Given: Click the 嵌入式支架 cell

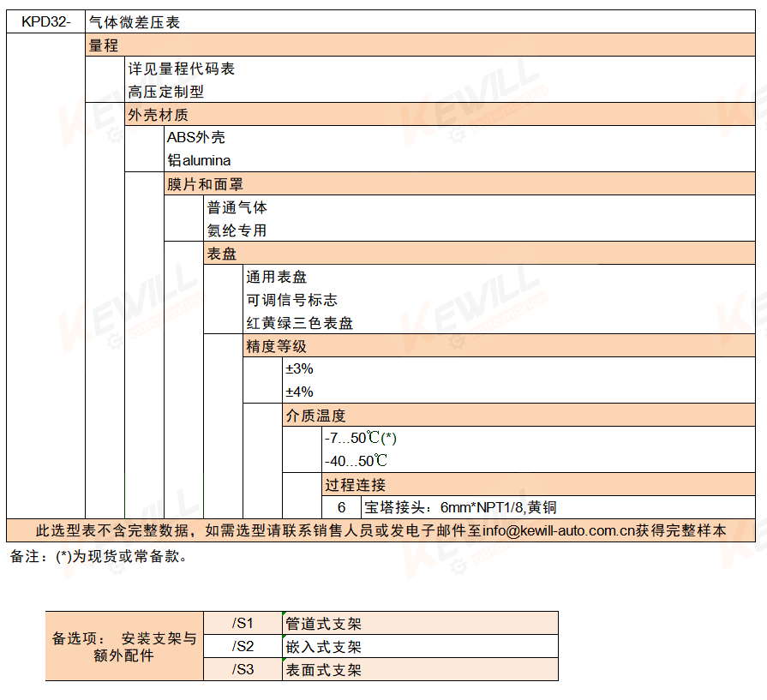Looking at the screenshot, I should (420, 646).
